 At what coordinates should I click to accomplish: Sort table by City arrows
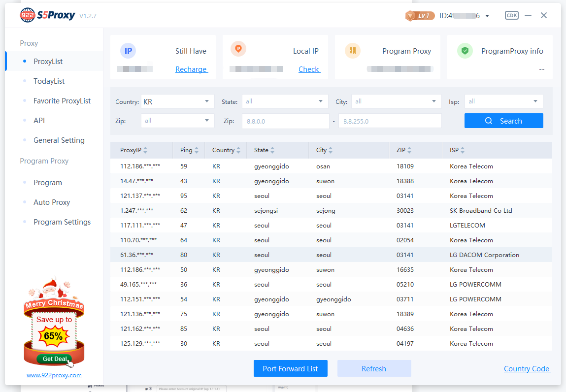pos(330,150)
